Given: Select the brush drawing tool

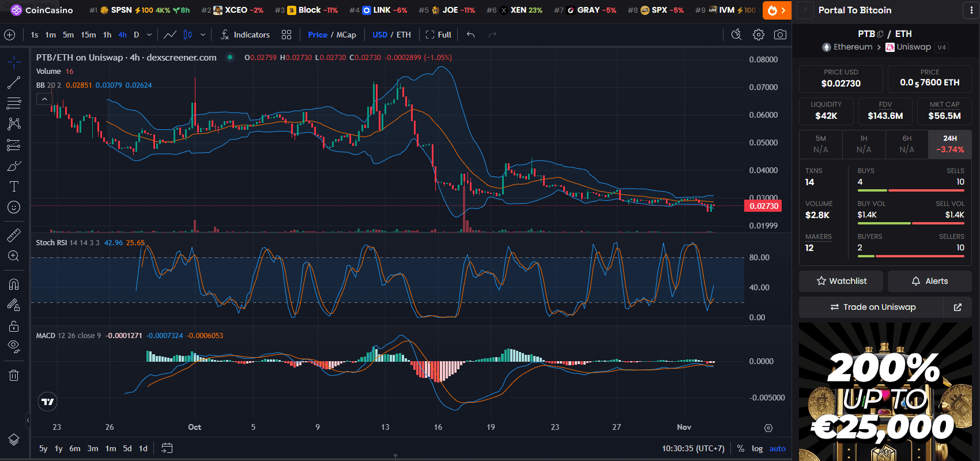Looking at the screenshot, I should (x=14, y=166).
